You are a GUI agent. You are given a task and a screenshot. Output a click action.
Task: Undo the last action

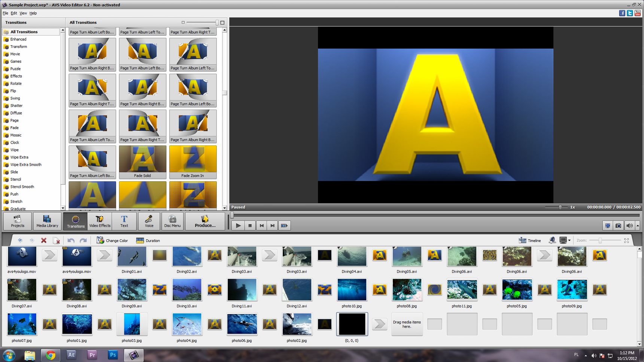point(71,240)
